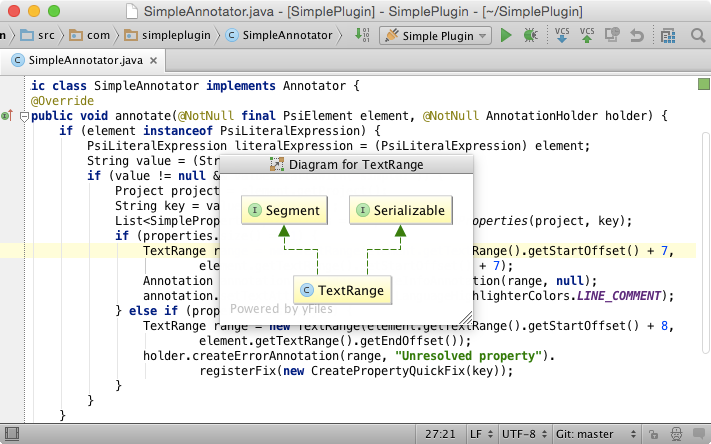Click the Make Project build icon
Screen dimensions: 711x444
[x=362, y=35]
